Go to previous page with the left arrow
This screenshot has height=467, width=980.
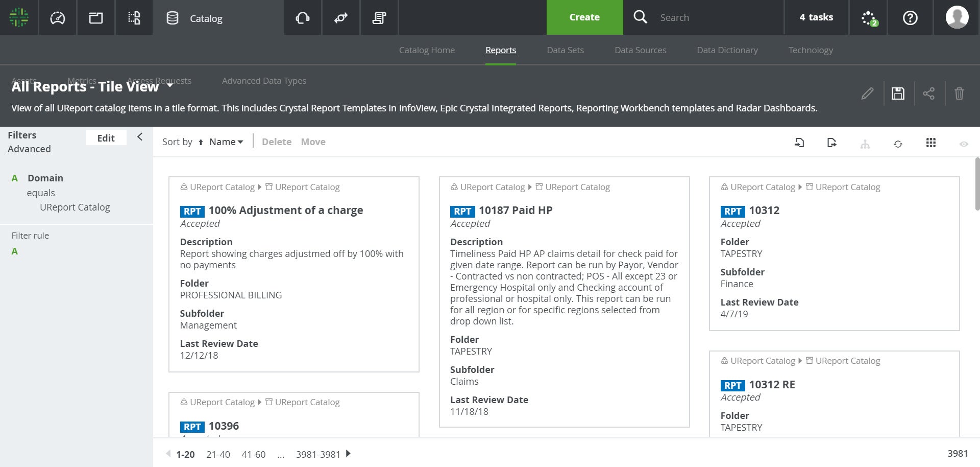click(168, 453)
